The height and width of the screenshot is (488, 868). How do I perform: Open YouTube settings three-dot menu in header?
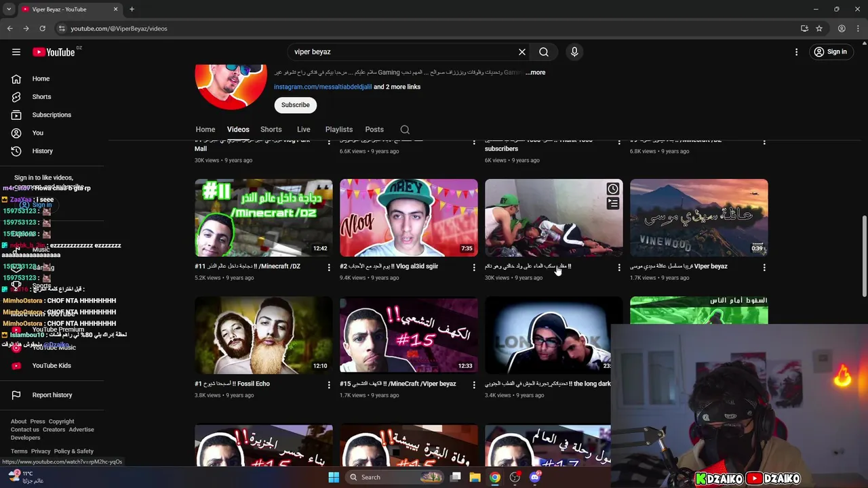797,52
